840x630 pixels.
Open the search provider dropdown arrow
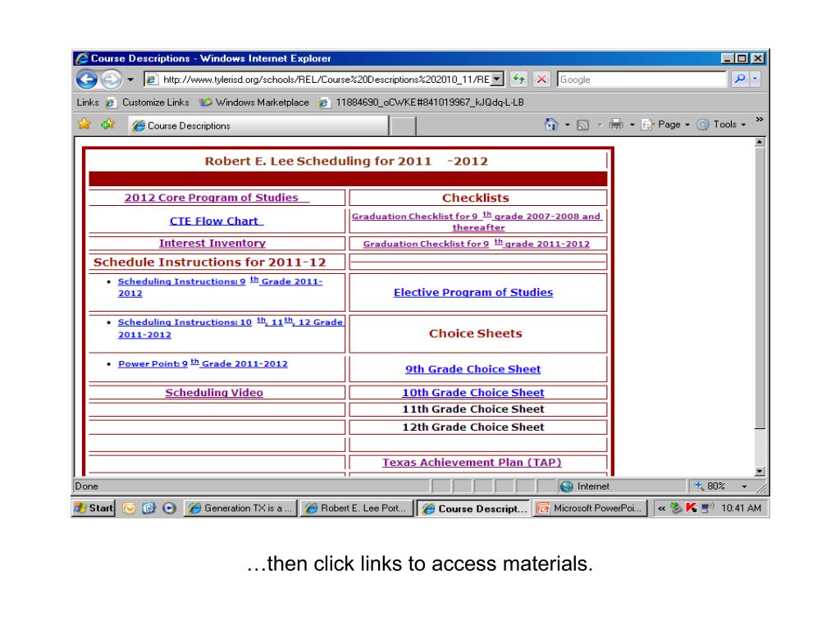tap(755, 80)
